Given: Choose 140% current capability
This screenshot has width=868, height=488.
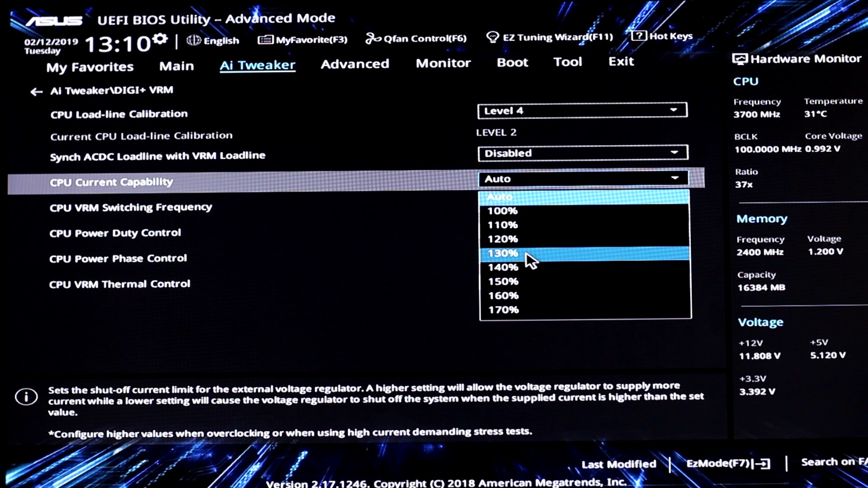Looking at the screenshot, I should tap(585, 267).
